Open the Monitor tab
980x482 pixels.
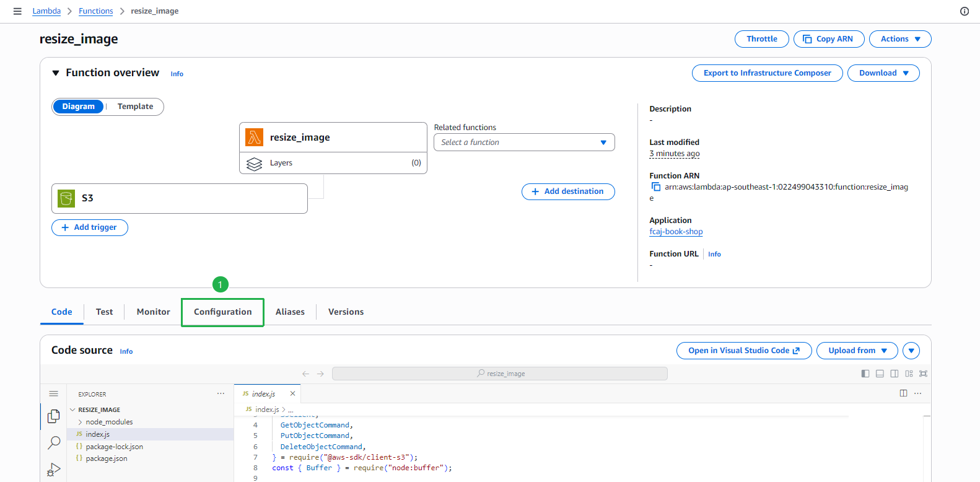(154, 312)
